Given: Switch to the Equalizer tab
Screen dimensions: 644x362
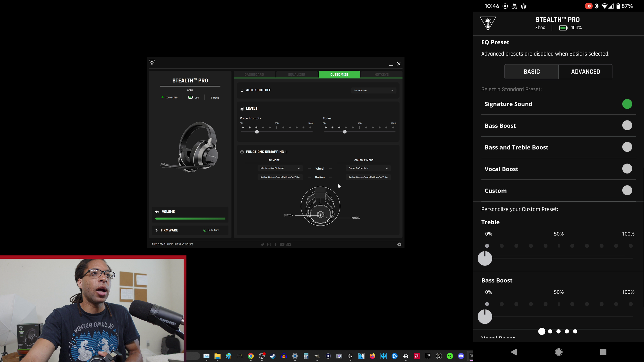Looking at the screenshot, I should coord(296,74).
